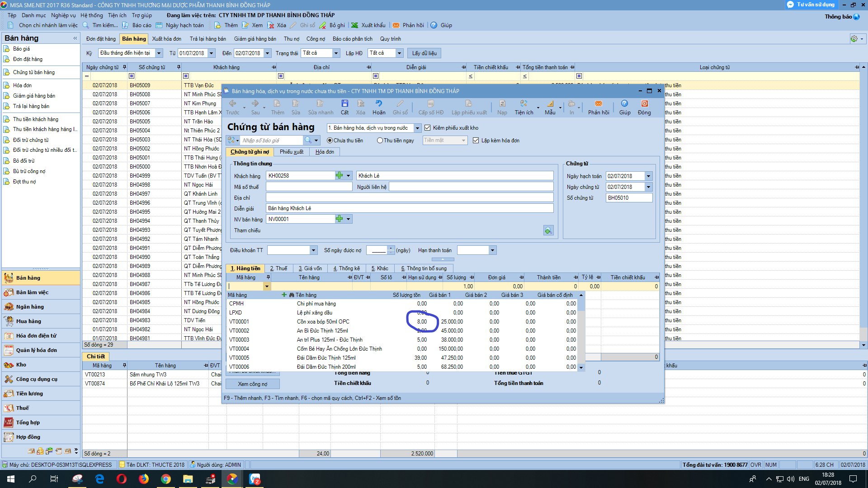Click the Mẫu template icon

pyautogui.click(x=550, y=104)
